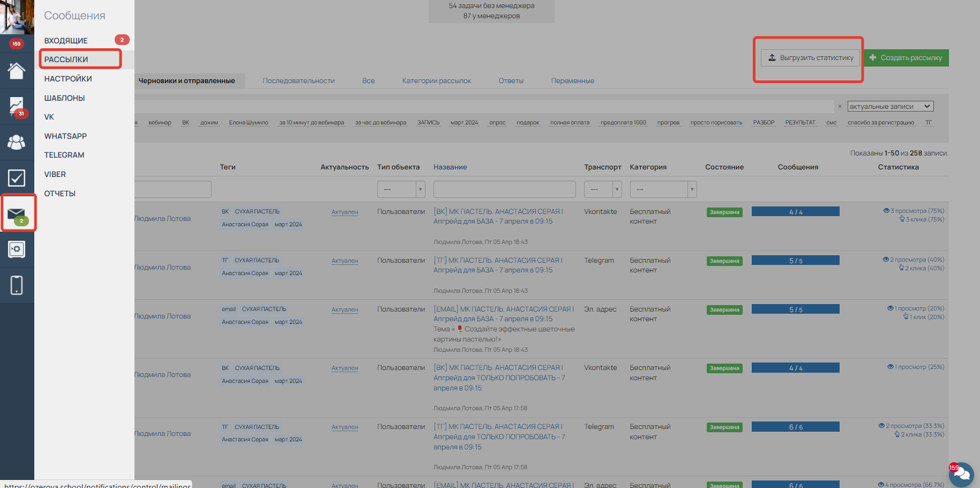Open the Категория filter dropdown

[663, 189]
